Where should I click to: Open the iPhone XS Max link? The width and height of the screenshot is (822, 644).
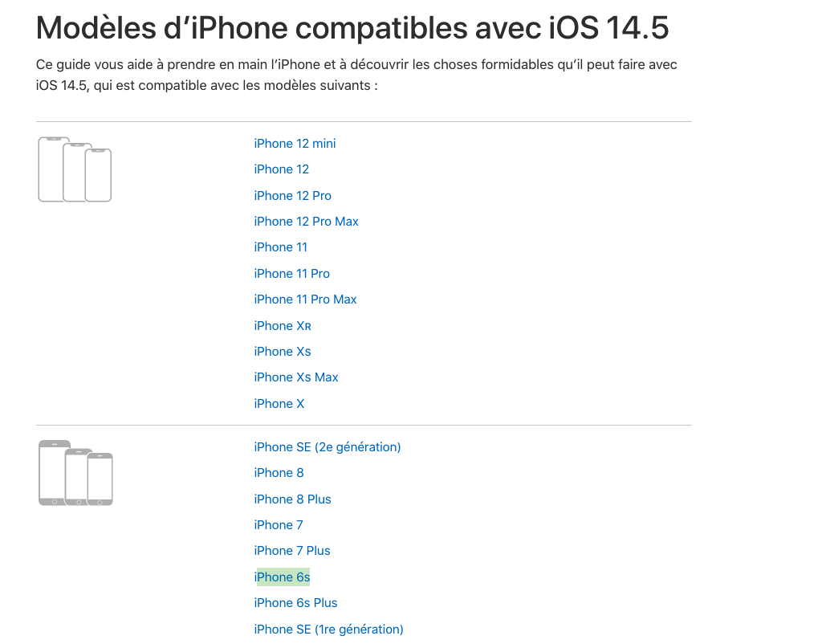click(x=295, y=377)
